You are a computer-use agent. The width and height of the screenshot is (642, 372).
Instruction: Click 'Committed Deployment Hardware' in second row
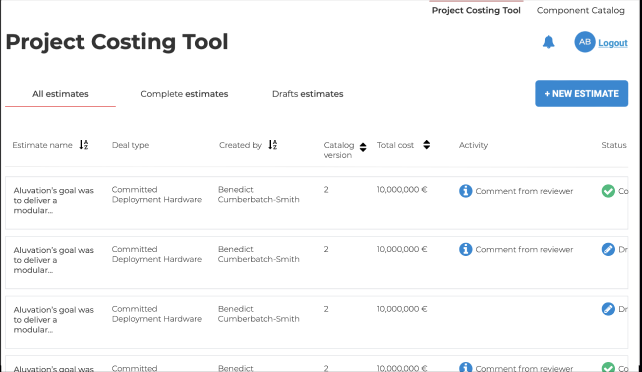[x=157, y=254]
